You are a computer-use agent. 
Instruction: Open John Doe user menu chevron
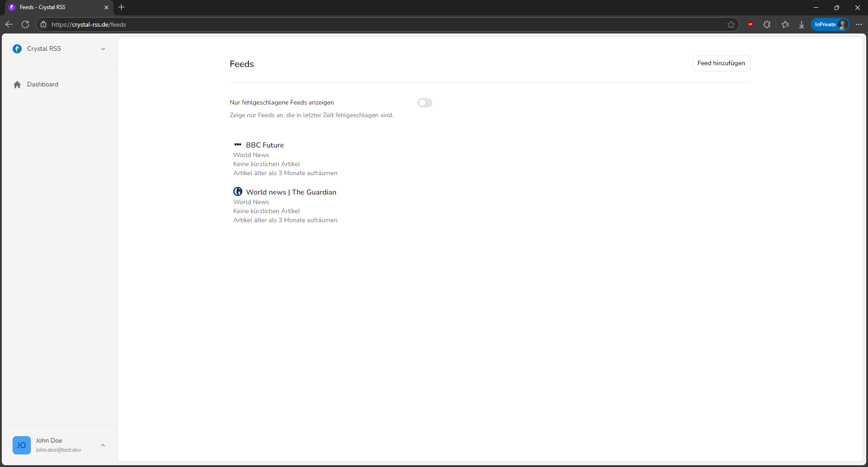(103, 445)
